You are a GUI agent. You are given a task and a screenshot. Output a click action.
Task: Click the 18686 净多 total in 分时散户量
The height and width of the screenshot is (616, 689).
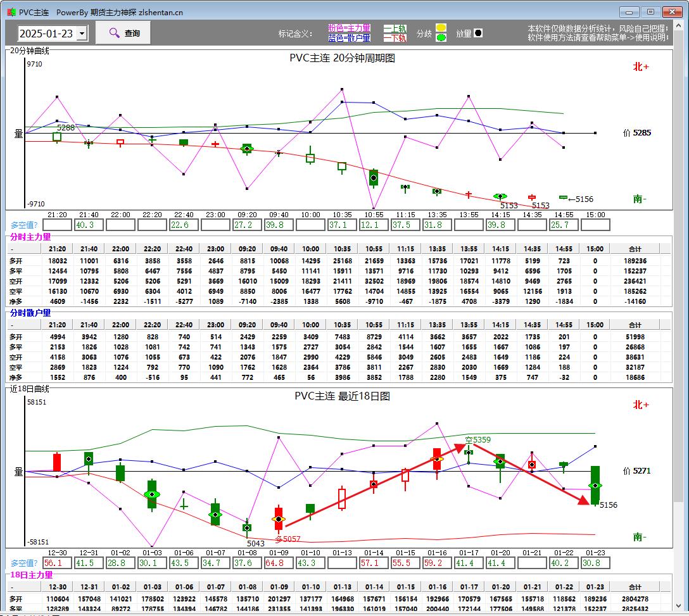coord(635,377)
